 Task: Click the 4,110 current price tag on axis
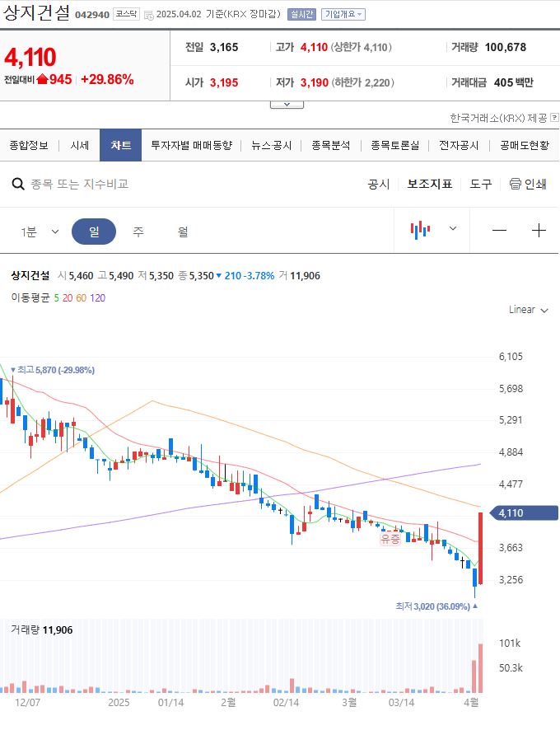[525, 513]
